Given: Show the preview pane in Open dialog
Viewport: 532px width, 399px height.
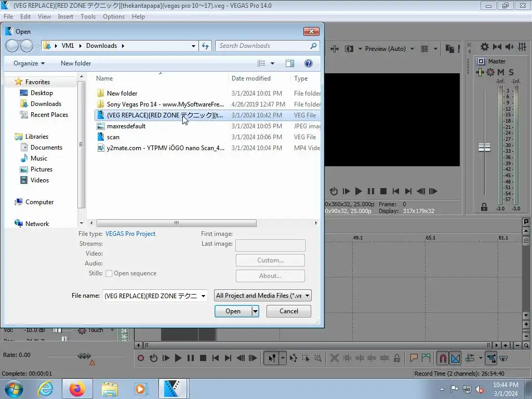Looking at the screenshot, I should click(x=290, y=63).
